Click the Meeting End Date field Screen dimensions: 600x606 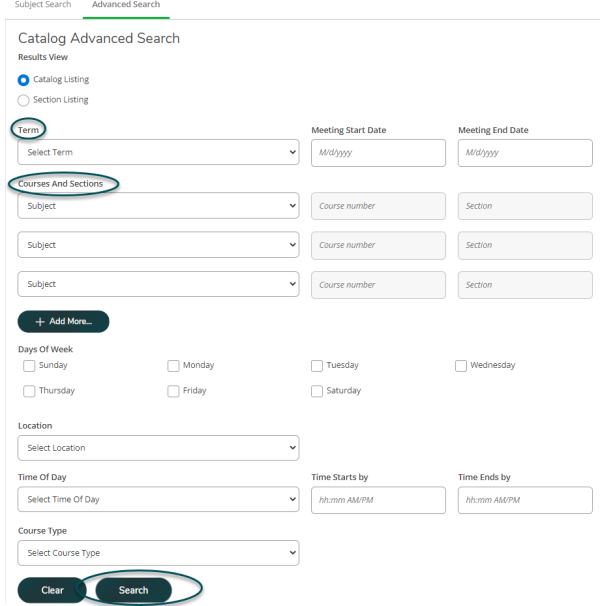(x=524, y=153)
